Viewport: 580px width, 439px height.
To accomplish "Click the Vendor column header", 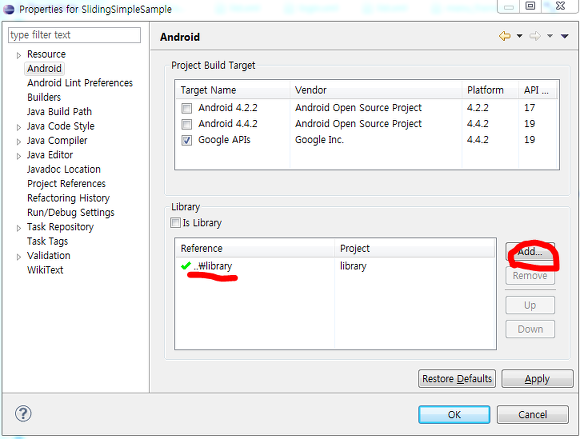I will click(376, 90).
